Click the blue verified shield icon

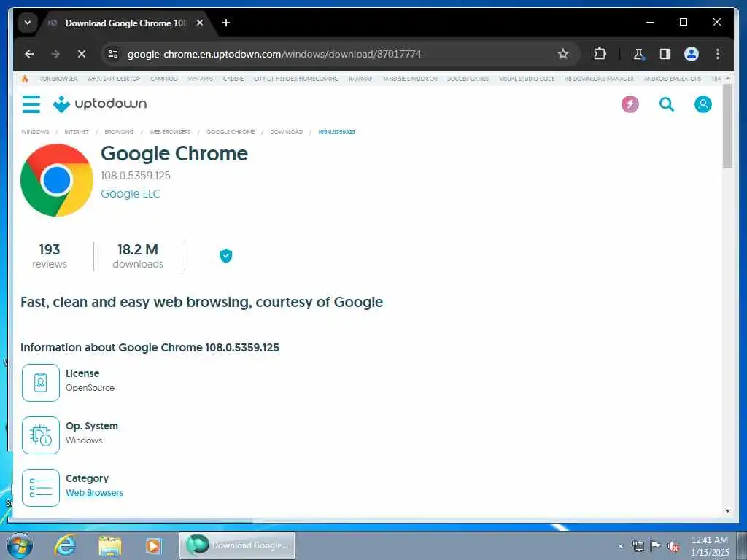tap(226, 256)
